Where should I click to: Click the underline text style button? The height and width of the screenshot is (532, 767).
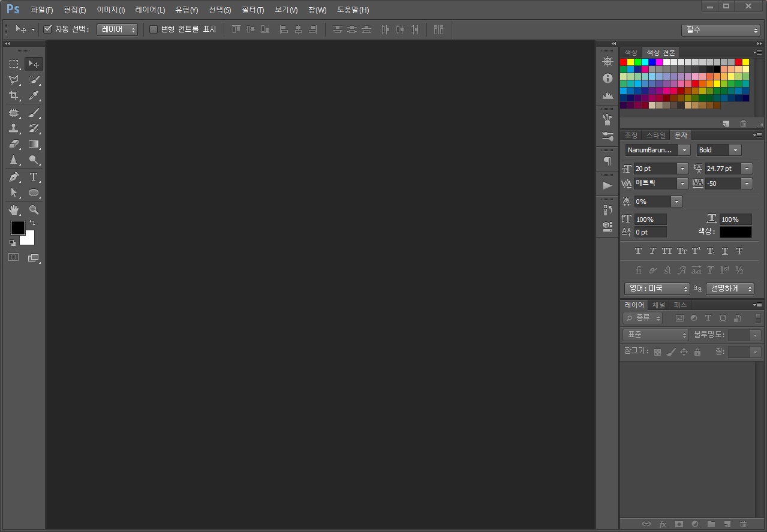coord(724,251)
